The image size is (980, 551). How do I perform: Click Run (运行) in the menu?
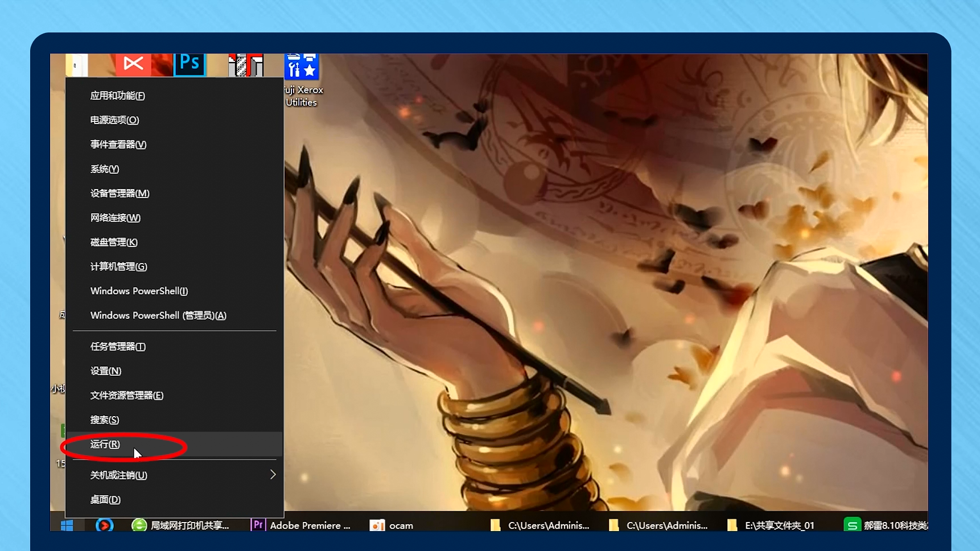[x=175, y=444]
